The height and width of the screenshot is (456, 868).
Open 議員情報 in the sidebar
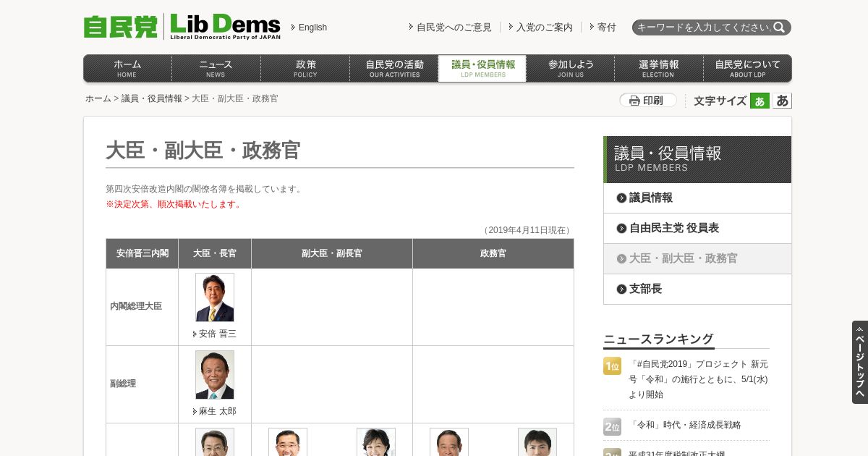697,198
